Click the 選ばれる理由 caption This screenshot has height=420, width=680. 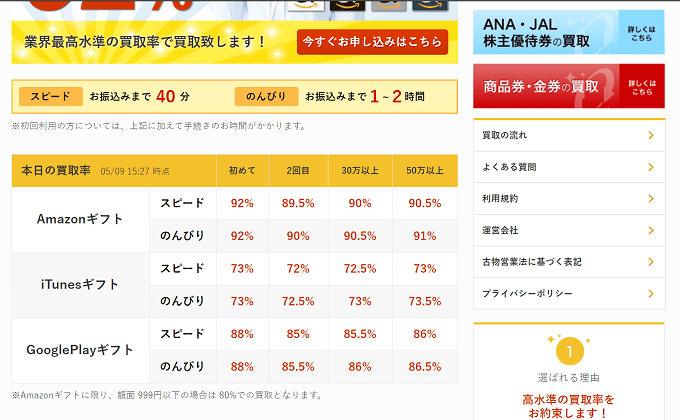(x=569, y=378)
